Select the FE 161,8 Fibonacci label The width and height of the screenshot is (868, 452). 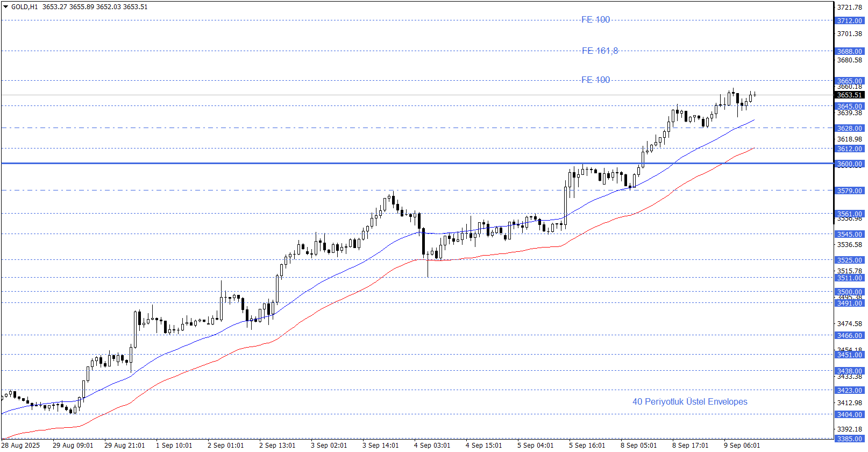point(600,51)
